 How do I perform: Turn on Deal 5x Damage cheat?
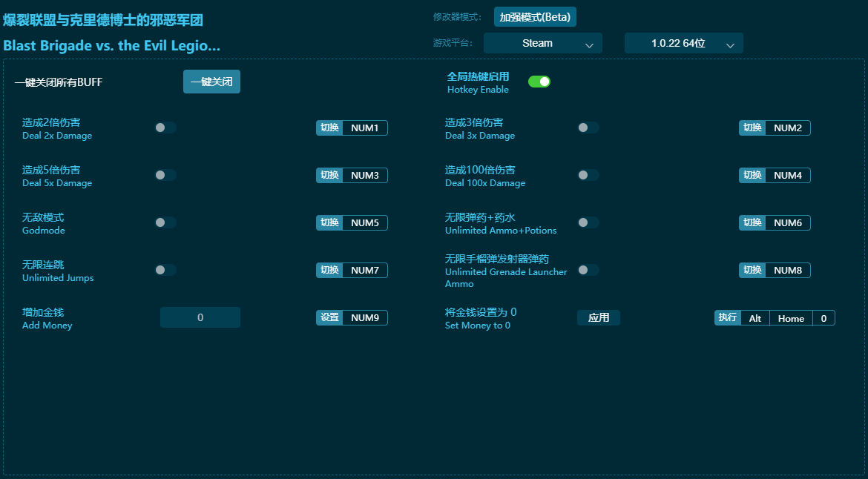(165, 175)
